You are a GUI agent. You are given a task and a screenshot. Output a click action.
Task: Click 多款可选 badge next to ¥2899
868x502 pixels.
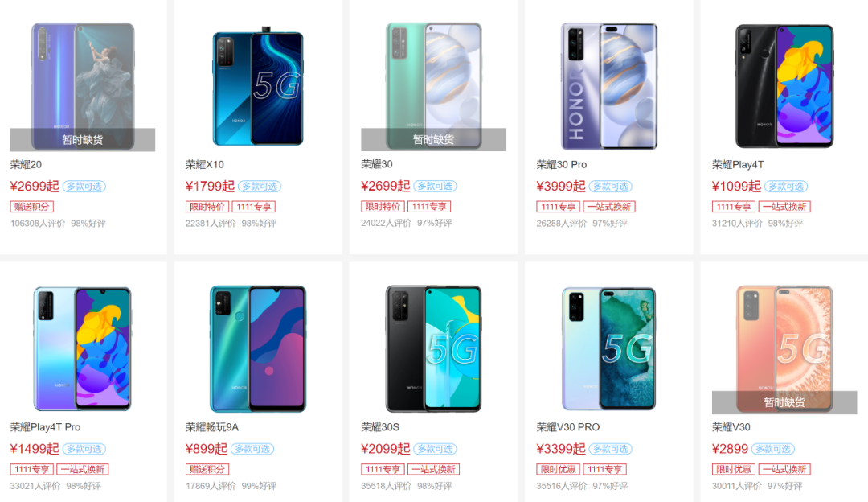point(773,450)
